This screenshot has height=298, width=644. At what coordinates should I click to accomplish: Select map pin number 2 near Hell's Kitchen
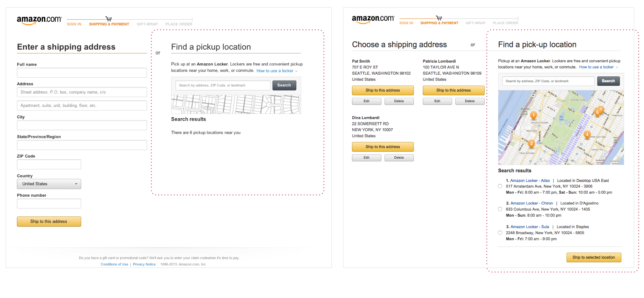click(531, 144)
